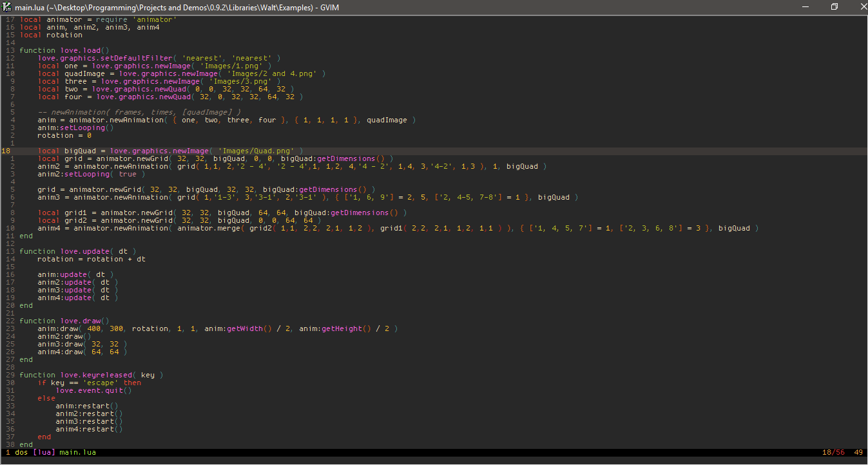Screen dimensions: 868x465
Task: Click 'anim2:draw()' call
Action: coord(64,336)
